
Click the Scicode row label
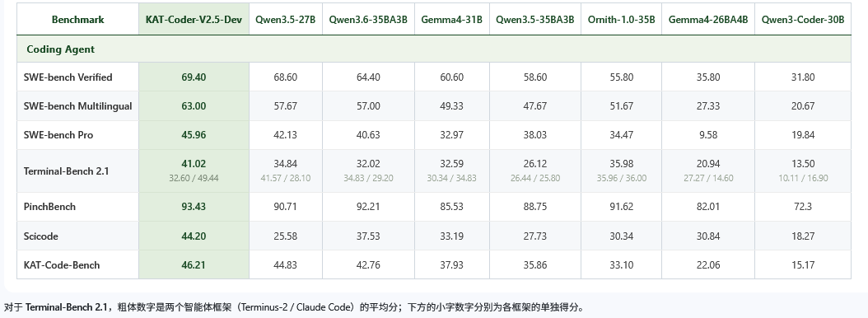point(40,236)
